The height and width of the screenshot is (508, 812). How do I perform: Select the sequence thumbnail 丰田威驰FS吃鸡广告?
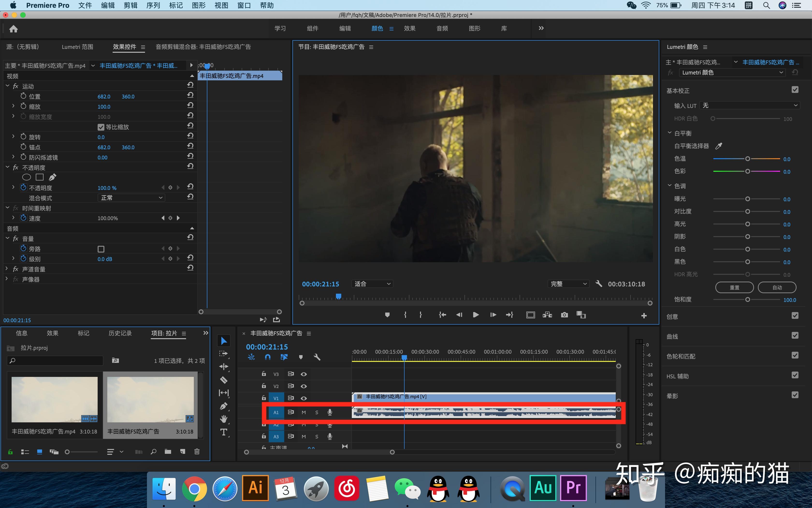(x=150, y=399)
